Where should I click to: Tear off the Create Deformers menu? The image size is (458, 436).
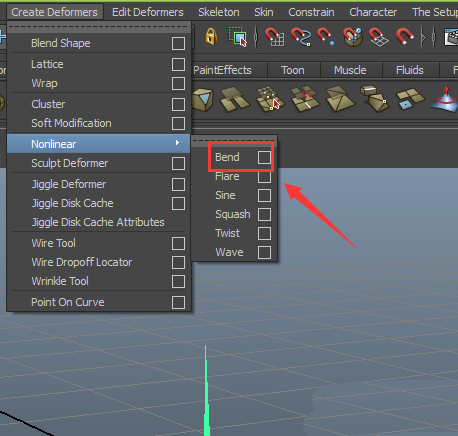[99, 27]
